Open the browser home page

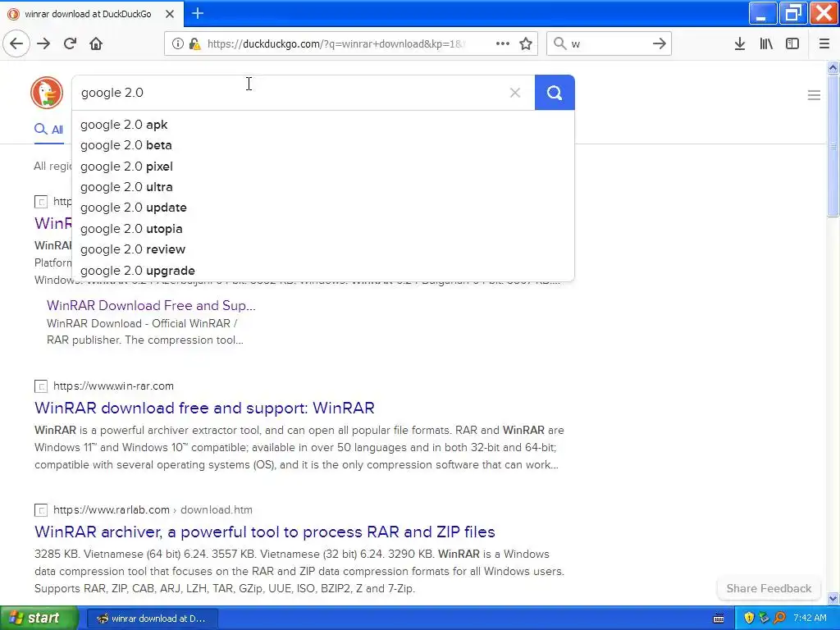pos(96,43)
